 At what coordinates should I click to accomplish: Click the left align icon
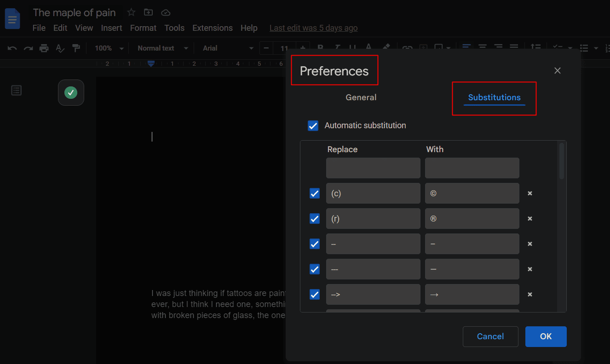point(466,48)
